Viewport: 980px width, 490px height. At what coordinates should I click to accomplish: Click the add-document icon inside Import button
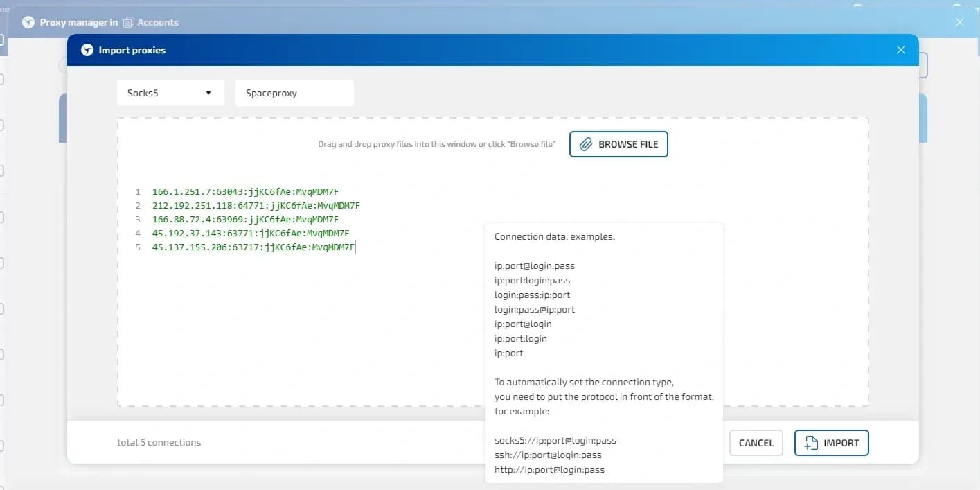(810, 443)
